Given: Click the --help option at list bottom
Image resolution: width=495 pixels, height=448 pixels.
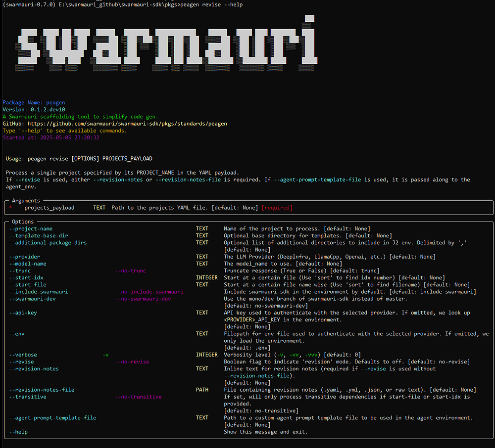Looking at the screenshot, I should point(18,432).
